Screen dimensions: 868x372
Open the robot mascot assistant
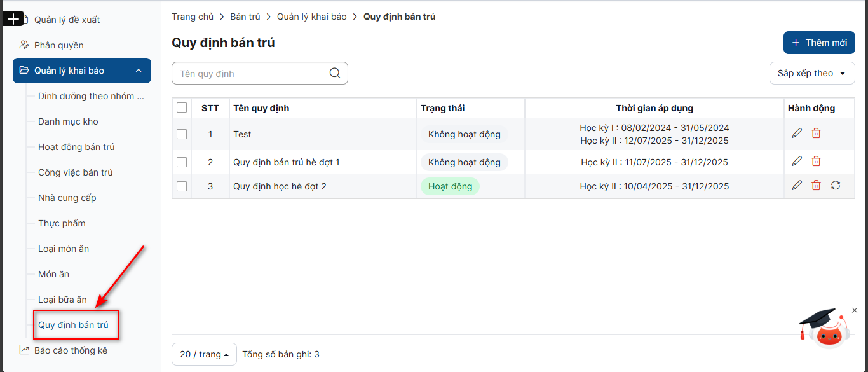click(826, 329)
